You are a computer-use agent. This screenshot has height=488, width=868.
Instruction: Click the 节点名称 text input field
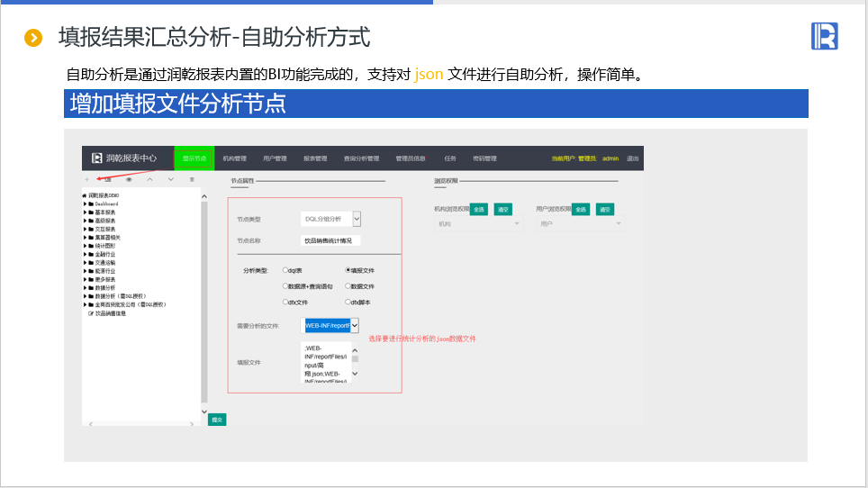(x=330, y=240)
